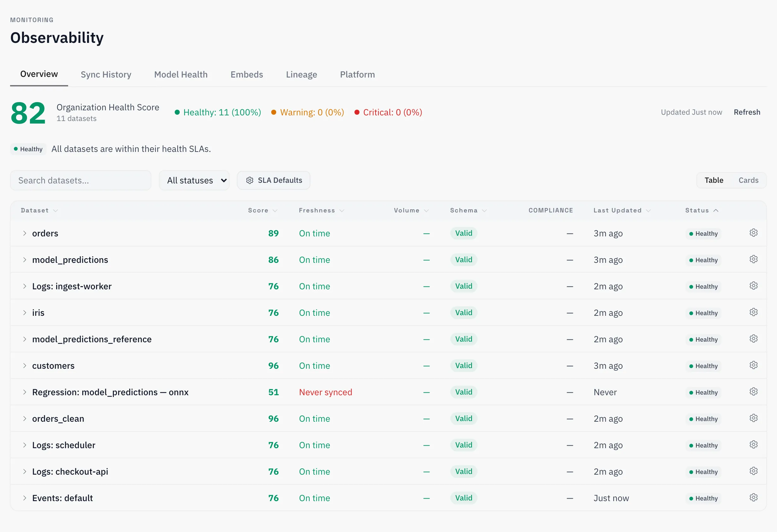The height and width of the screenshot is (532, 777).
Task: Open the Model Health tab
Action: point(181,74)
